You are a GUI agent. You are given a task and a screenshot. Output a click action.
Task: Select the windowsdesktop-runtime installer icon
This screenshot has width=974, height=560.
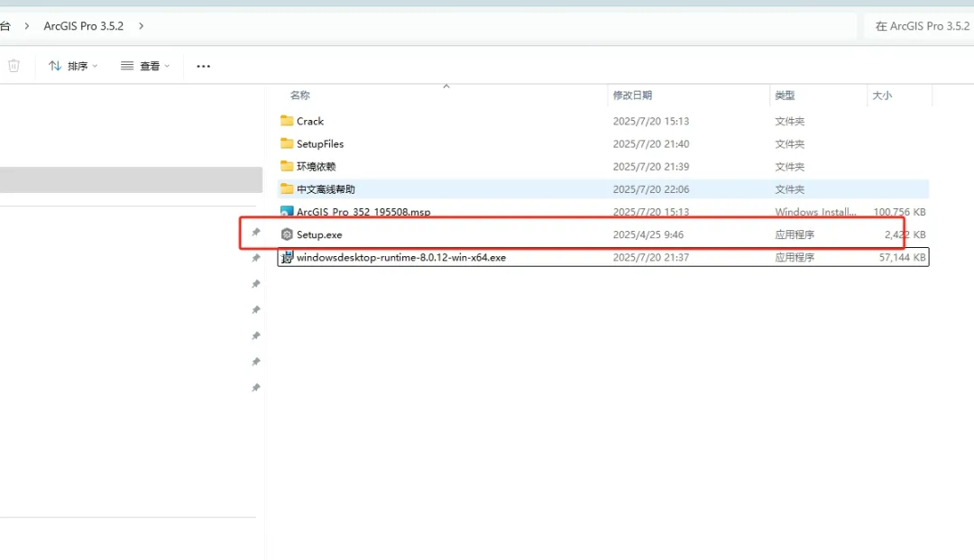tap(287, 257)
